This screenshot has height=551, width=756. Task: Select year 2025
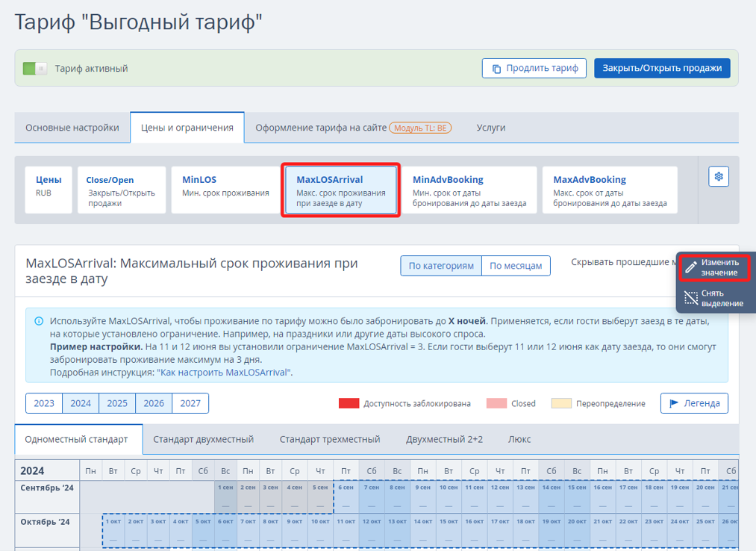(x=117, y=403)
